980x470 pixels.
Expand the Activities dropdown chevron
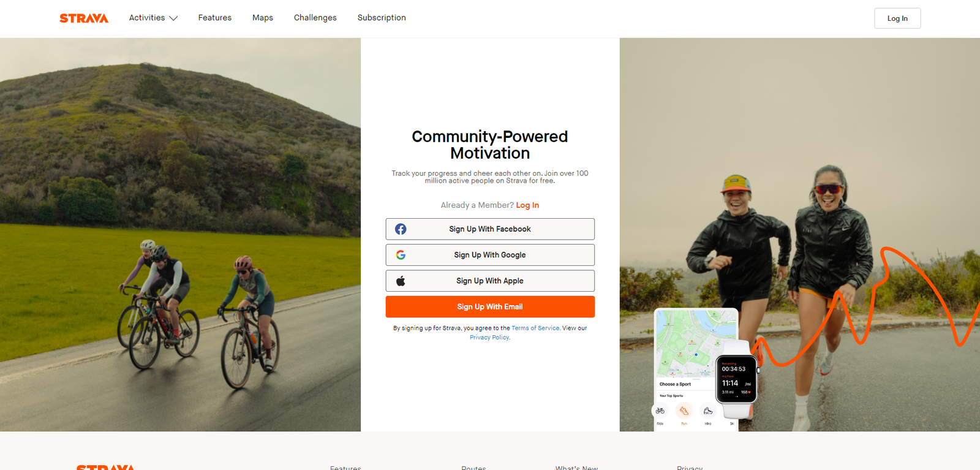173,18
